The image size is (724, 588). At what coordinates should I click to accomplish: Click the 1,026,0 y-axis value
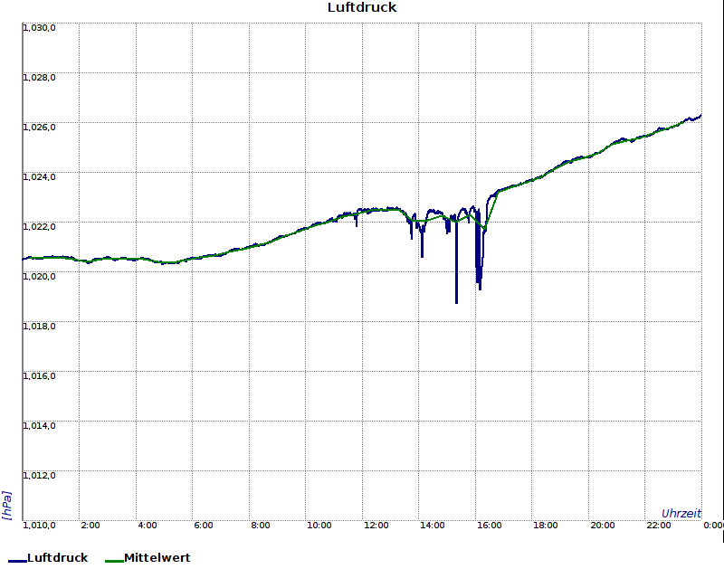(x=39, y=128)
